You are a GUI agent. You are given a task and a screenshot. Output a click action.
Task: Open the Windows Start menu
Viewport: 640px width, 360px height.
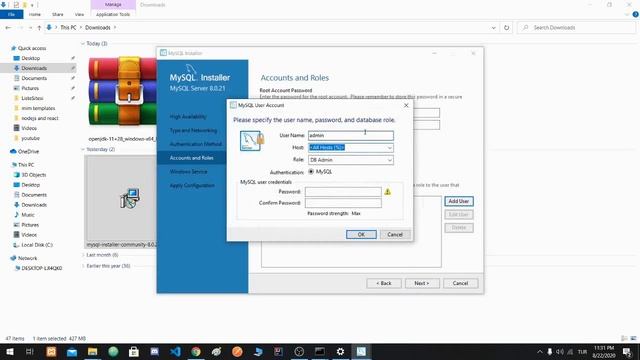[10, 351]
